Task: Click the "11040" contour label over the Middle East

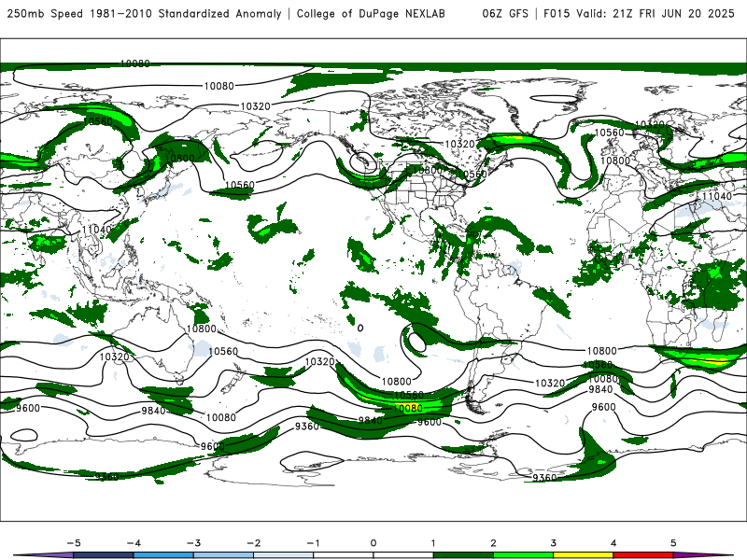Action: 716,196
